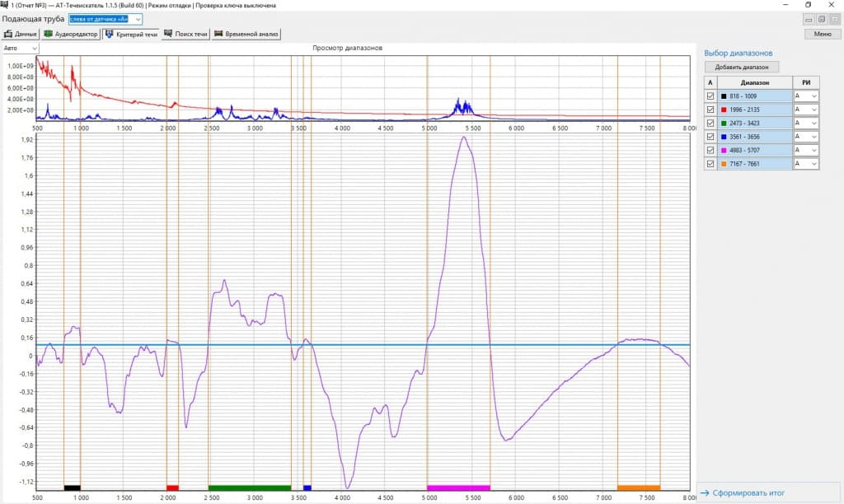Open the Меню button

click(823, 34)
